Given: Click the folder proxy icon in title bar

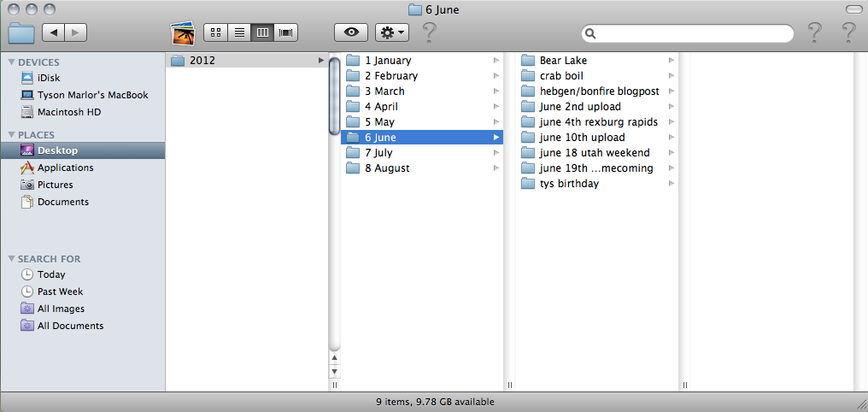Looking at the screenshot, I should [414, 9].
